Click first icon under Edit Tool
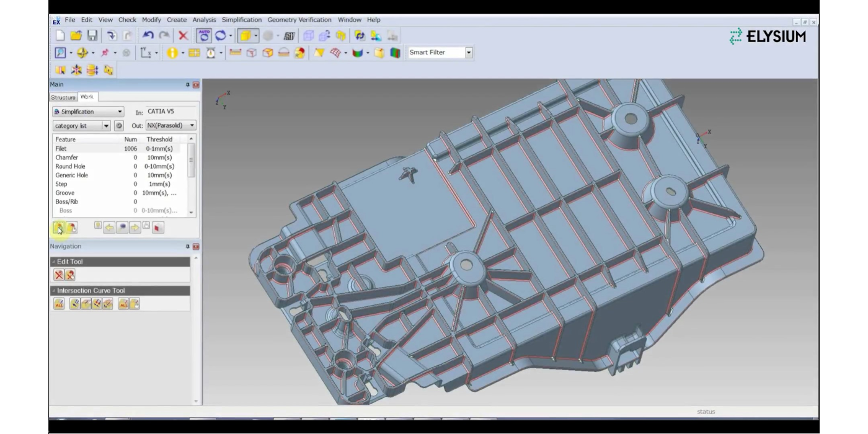 pos(58,275)
